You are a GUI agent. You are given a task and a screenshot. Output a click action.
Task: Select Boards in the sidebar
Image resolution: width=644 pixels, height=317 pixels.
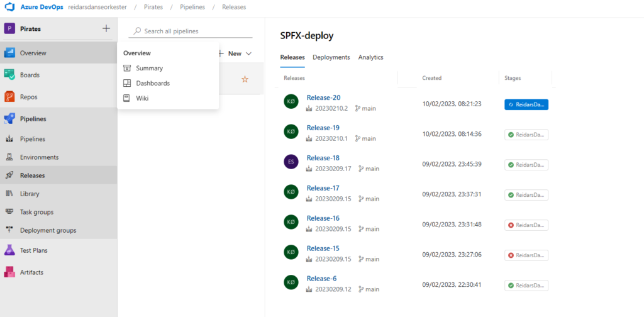pyautogui.click(x=58, y=75)
